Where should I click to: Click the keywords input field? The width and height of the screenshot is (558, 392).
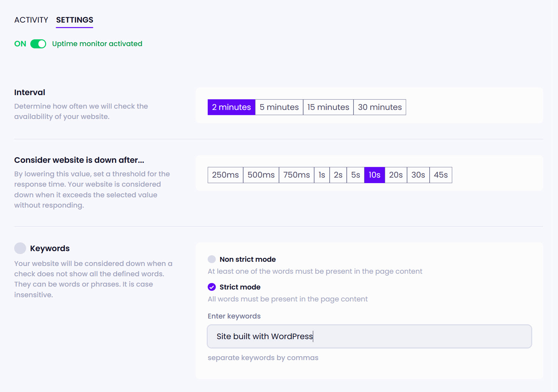pos(369,336)
